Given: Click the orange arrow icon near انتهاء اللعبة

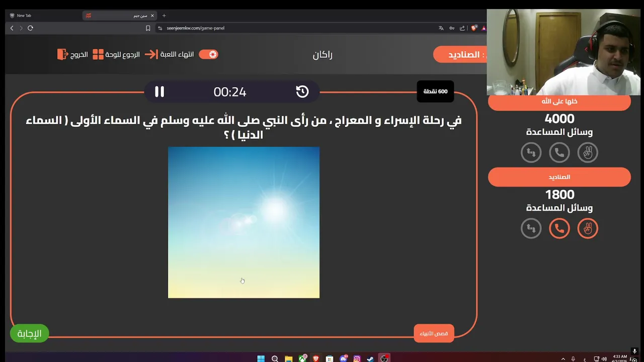Looking at the screenshot, I should point(151,54).
